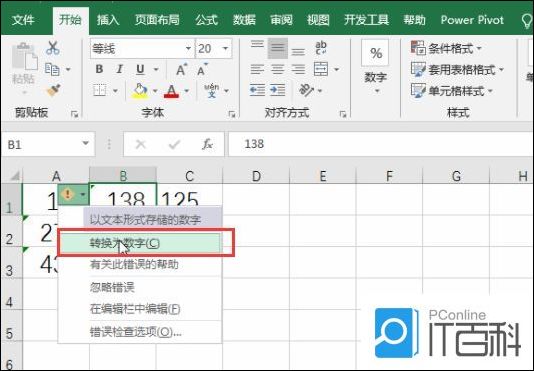Screen dimensions: 534x371
Task: Open Conditional Formatting (条件格式)
Action: tap(446, 49)
